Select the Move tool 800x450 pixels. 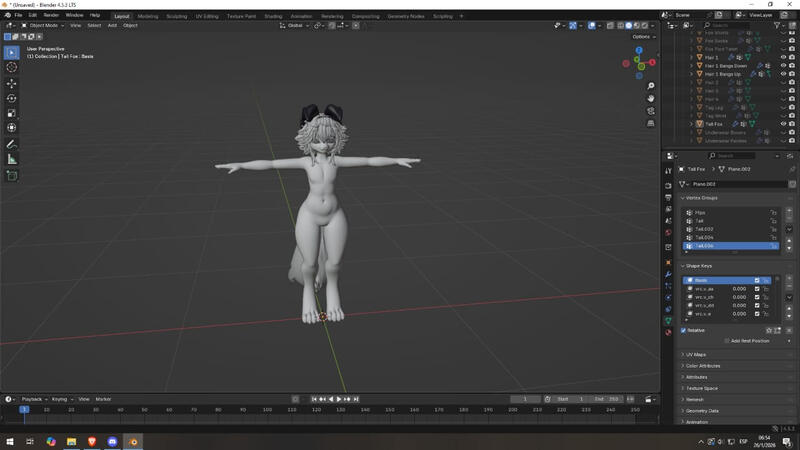point(11,83)
